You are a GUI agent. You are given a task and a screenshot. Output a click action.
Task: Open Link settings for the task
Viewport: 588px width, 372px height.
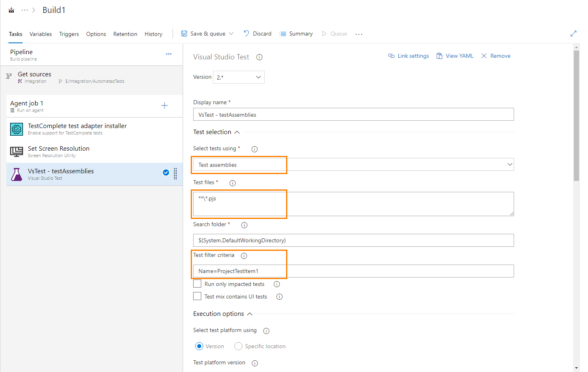[x=408, y=56]
